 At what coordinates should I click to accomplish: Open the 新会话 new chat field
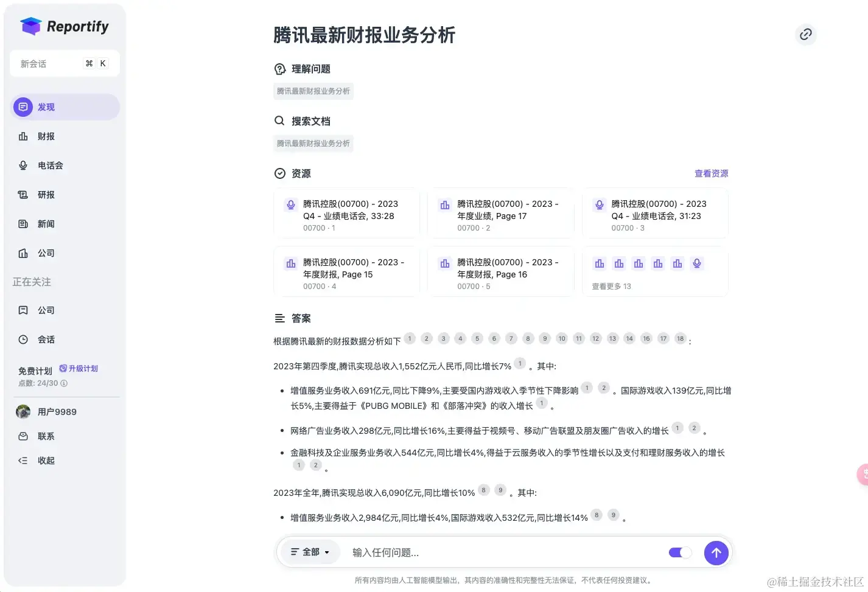point(65,63)
